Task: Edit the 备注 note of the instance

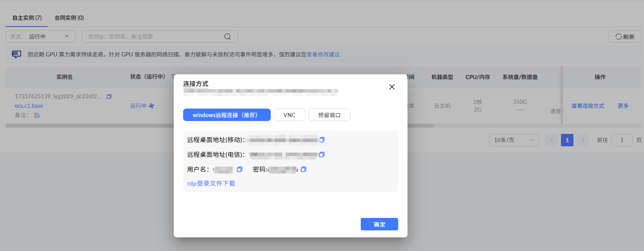Action: click(37, 115)
